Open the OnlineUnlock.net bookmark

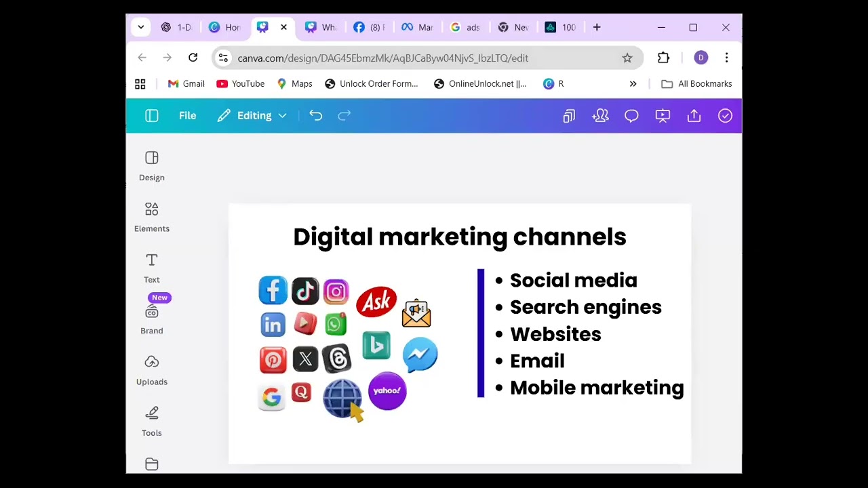(479, 84)
